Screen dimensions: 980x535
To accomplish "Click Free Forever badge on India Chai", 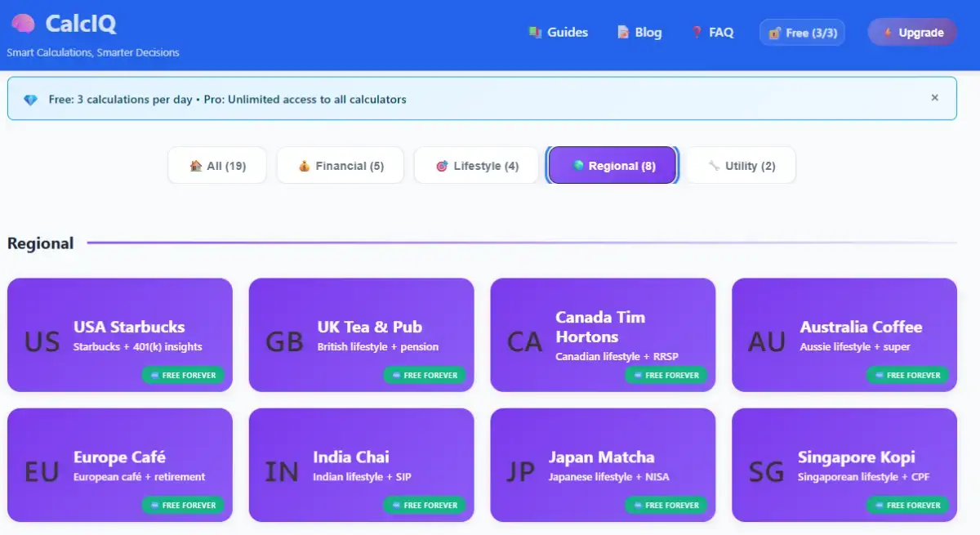I will coord(425,505).
